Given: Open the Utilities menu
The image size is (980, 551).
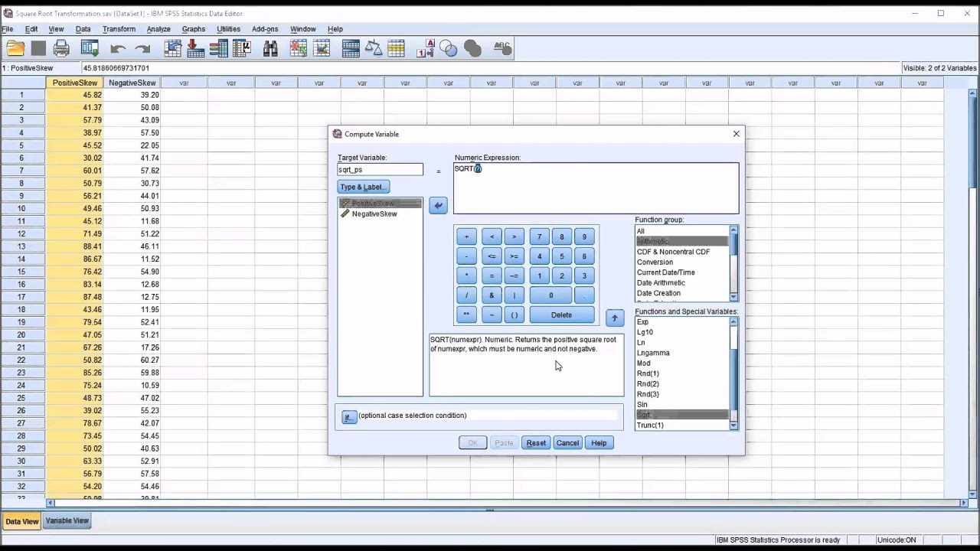Looking at the screenshot, I should [228, 29].
